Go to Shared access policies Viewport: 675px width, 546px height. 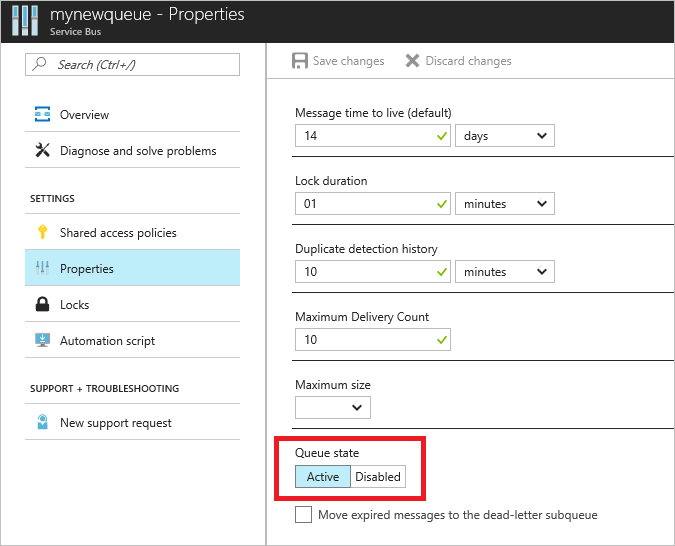[132, 232]
